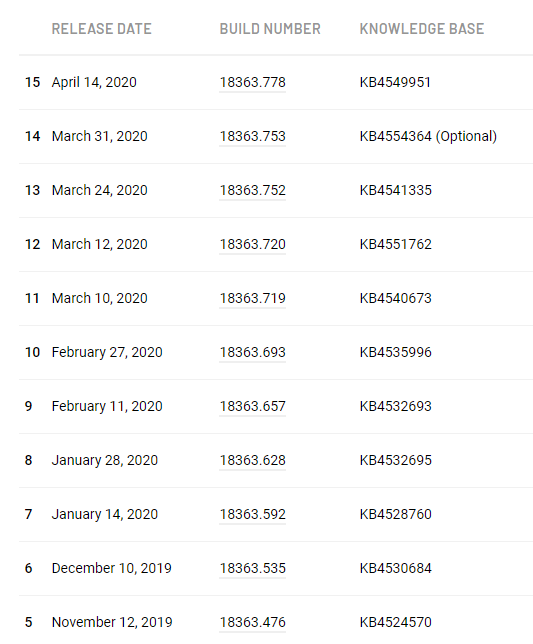Open build number 18363.719 link
This screenshot has width=533, height=644.
(253, 298)
